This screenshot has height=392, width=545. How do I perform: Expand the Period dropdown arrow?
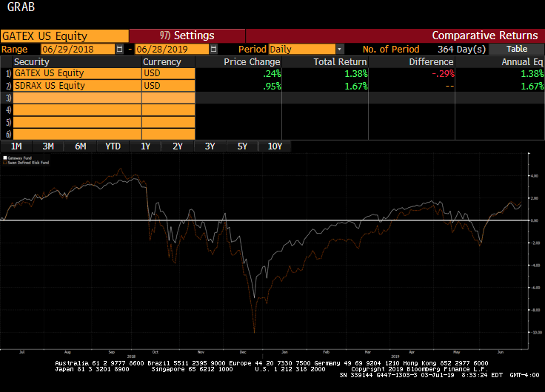(x=340, y=49)
